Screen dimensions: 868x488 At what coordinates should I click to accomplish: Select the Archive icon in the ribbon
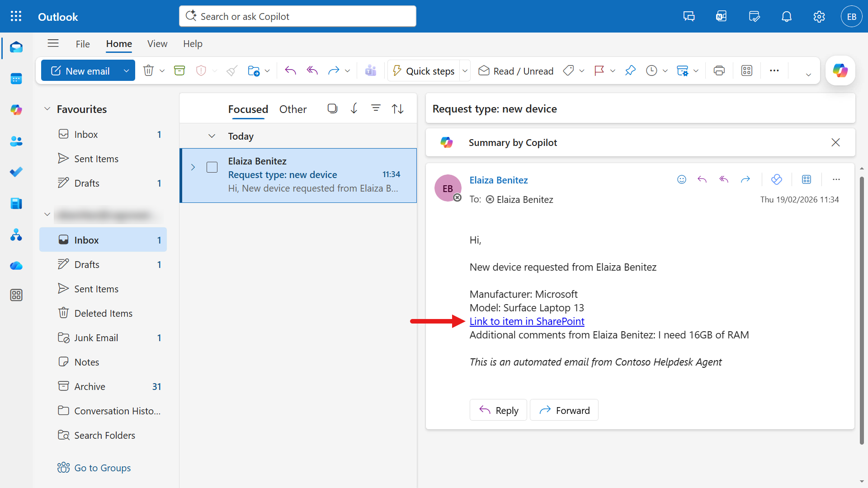coord(179,70)
